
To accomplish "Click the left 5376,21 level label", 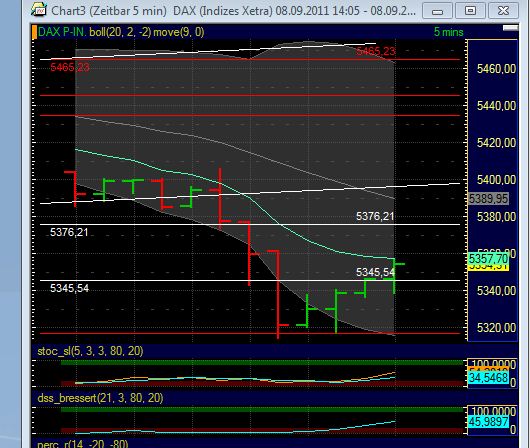I will pos(69,232).
